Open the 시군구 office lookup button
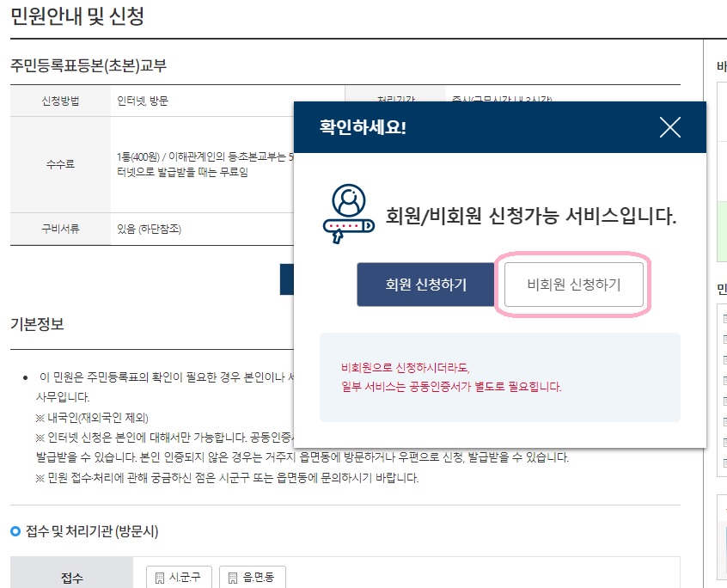Screen dimensions: 727x588 179,577
